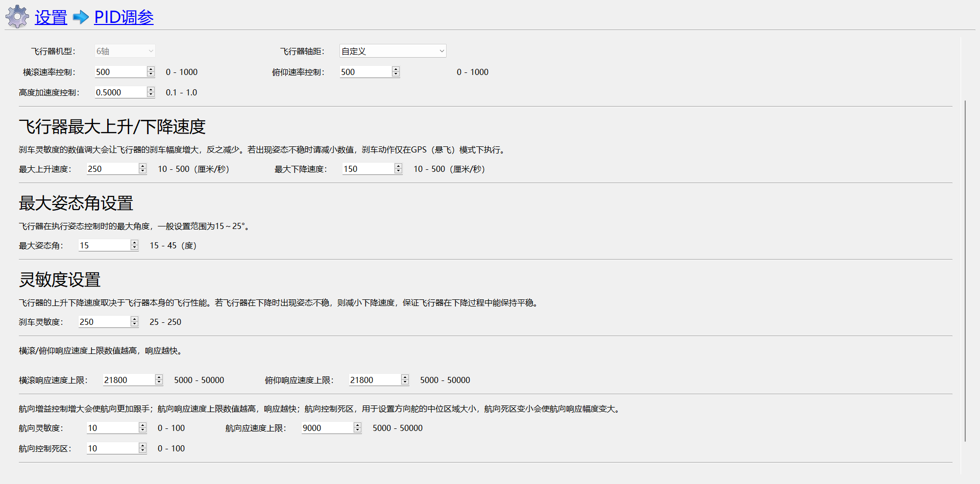Decrease 航向灵敏度 with the down arrow
The image size is (980, 484).
142,430
